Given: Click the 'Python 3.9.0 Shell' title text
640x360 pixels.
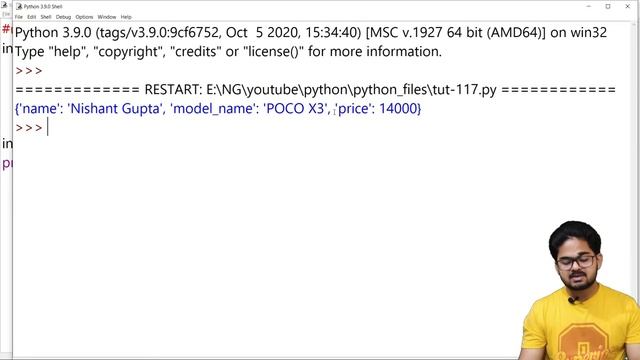Looking at the screenshot, I should click(43, 7).
